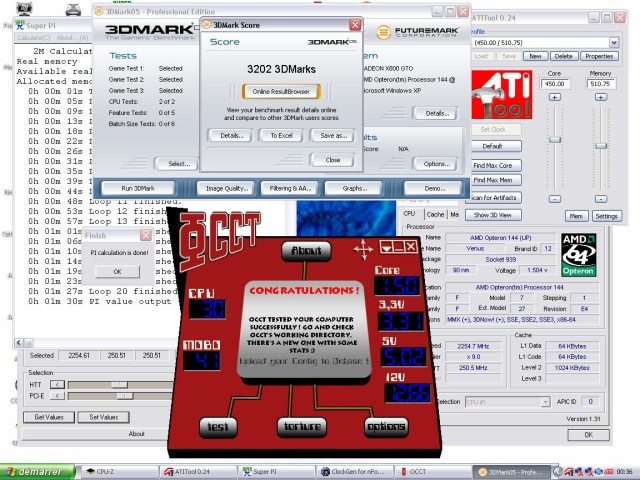This screenshot has width=640, height=480.
Task: Click the OCCT move-window crosshair icon
Action: point(361,247)
